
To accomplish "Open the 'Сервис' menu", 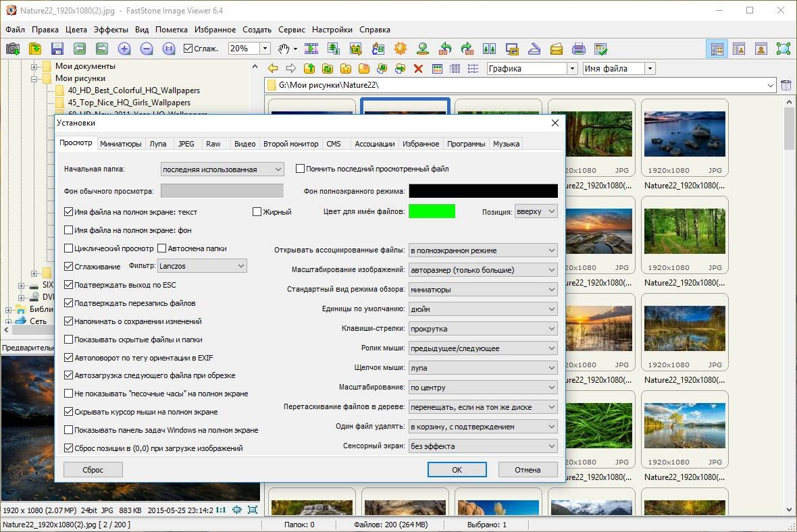I will pos(292,30).
